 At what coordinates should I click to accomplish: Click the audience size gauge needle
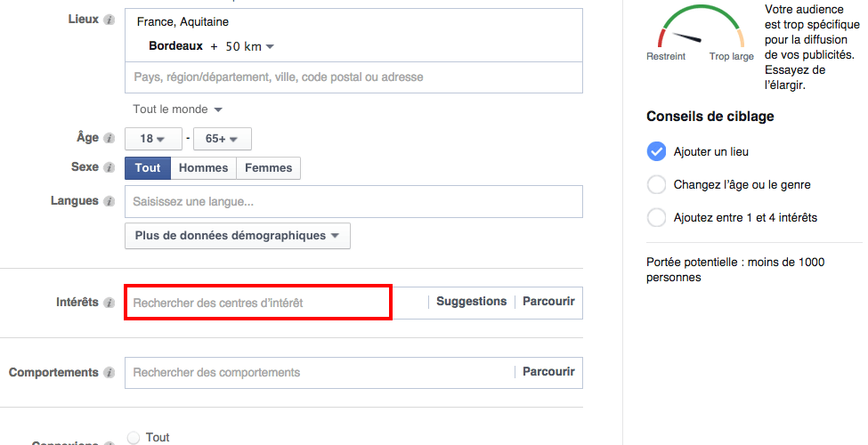coord(686,38)
